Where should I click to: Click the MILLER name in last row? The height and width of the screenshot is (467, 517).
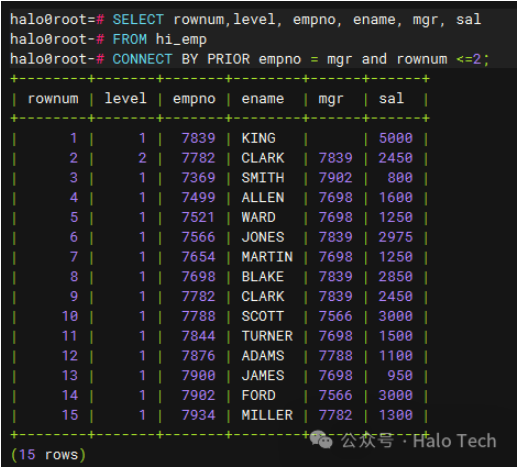click(x=267, y=415)
